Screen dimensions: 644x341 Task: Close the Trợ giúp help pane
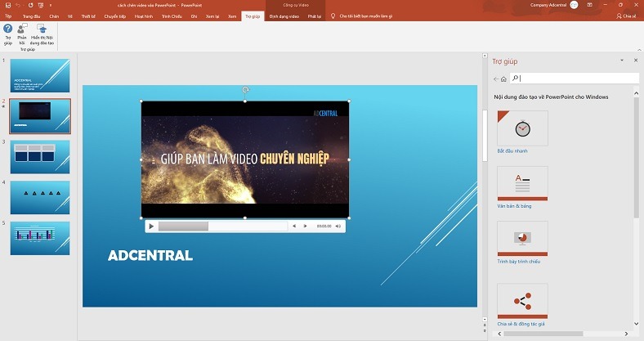[636, 61]
